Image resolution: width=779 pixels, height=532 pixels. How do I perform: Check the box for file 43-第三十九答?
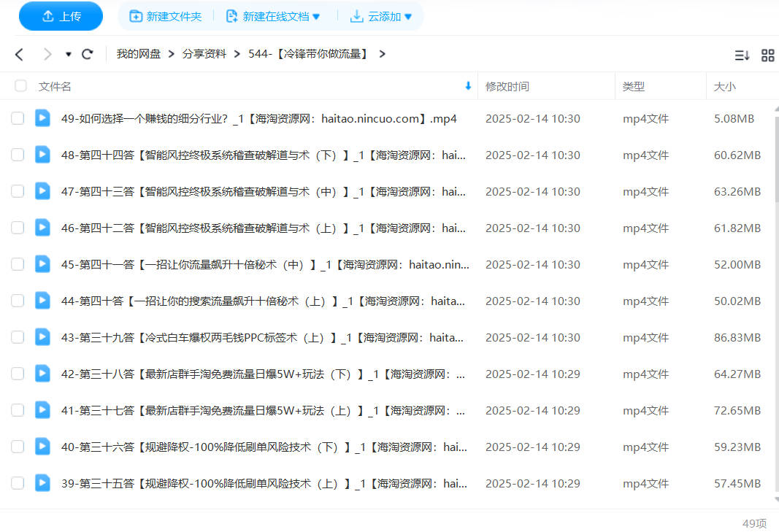pyautogui.click(x=18, y=337)
